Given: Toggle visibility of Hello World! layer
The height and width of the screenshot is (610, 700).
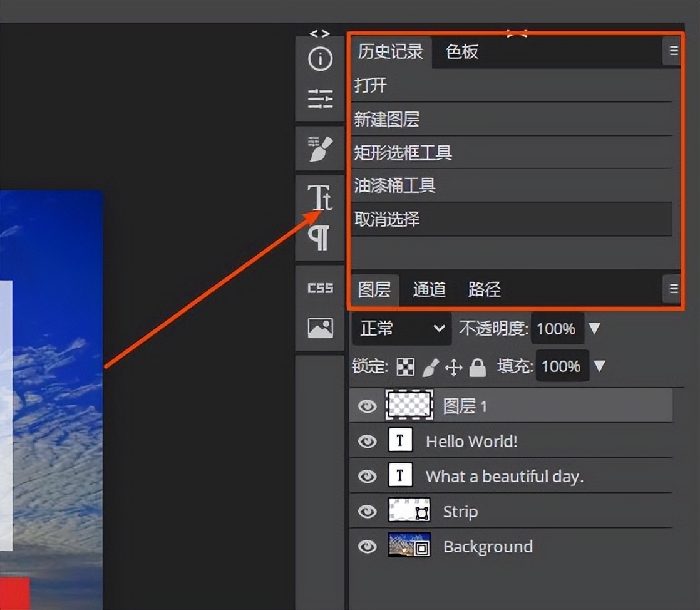Looking at the screenshot, I should coord(366,440).
